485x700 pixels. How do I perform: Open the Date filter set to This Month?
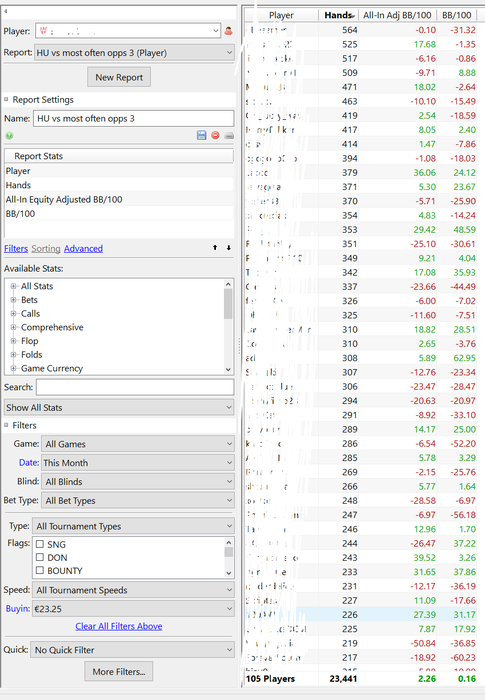point(138,463)
